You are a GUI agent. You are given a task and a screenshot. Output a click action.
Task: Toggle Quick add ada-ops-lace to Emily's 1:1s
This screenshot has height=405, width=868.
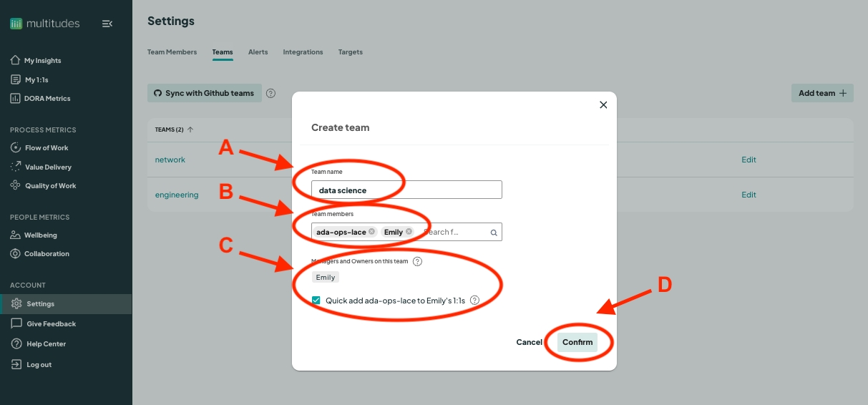pos(316,301)
